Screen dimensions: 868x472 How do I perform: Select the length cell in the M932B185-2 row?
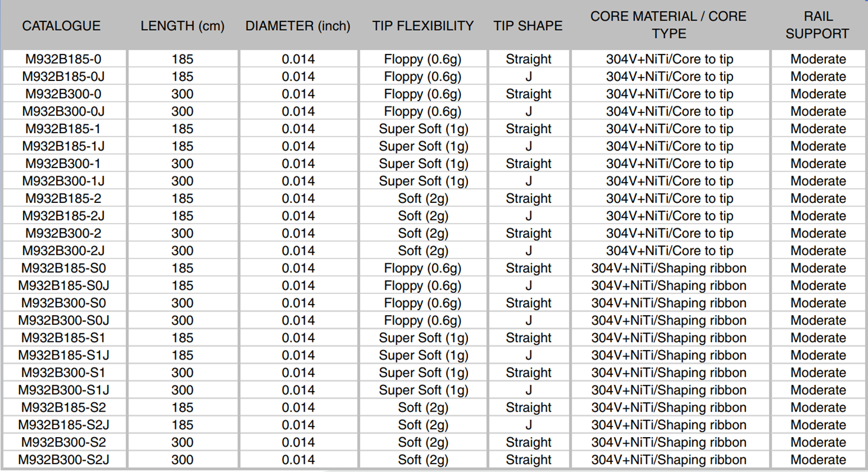pos(182,198)
